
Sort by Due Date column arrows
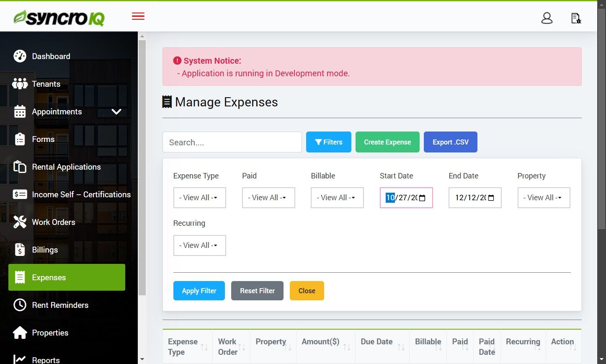pos(401,347)
